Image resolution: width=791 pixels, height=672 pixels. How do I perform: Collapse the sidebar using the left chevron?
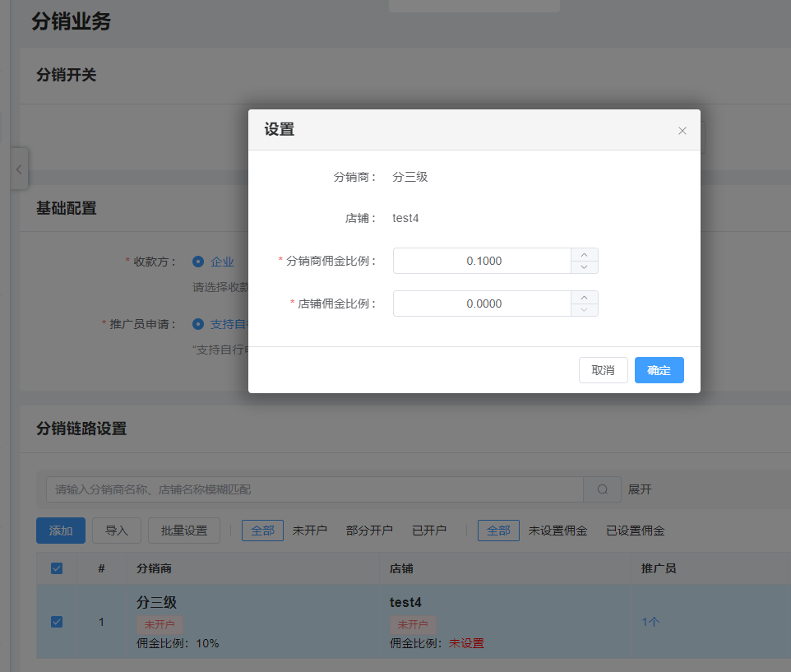(19, 169)
